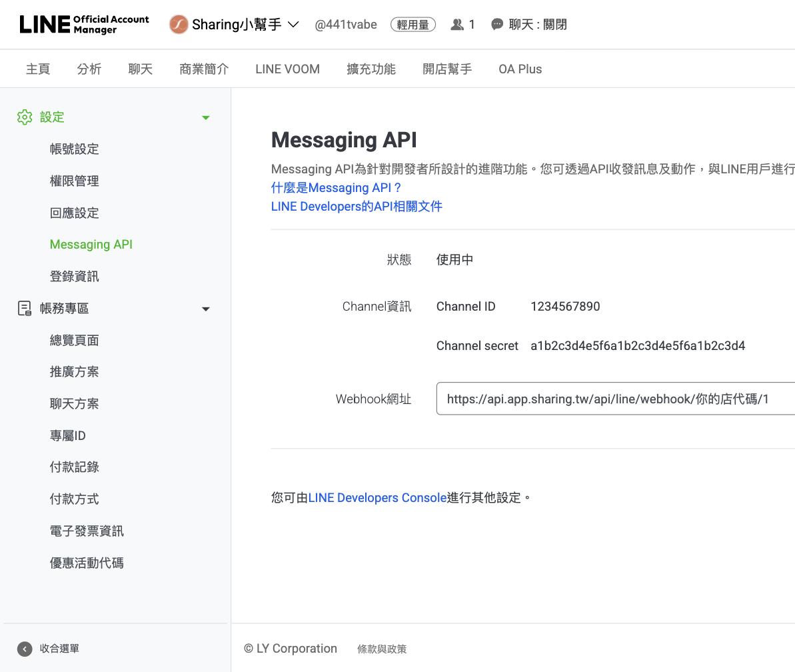Open LINE Developers的API相關文件 link

pyautogui.click(x=357, y=207)
